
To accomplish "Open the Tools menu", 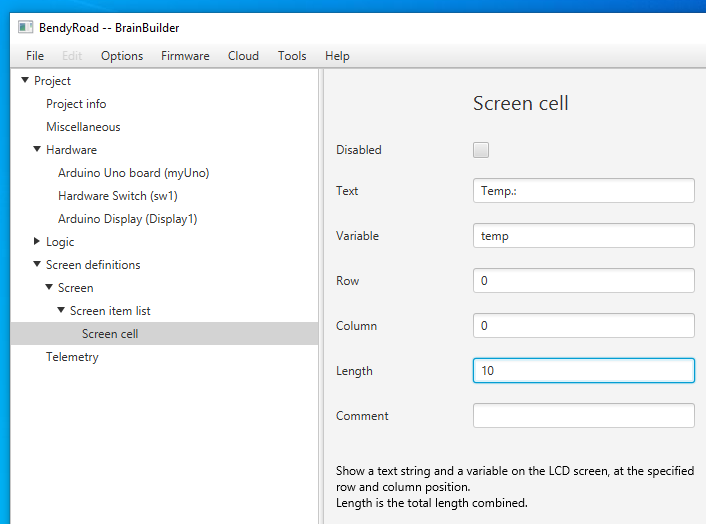I will tap(292, 56).
